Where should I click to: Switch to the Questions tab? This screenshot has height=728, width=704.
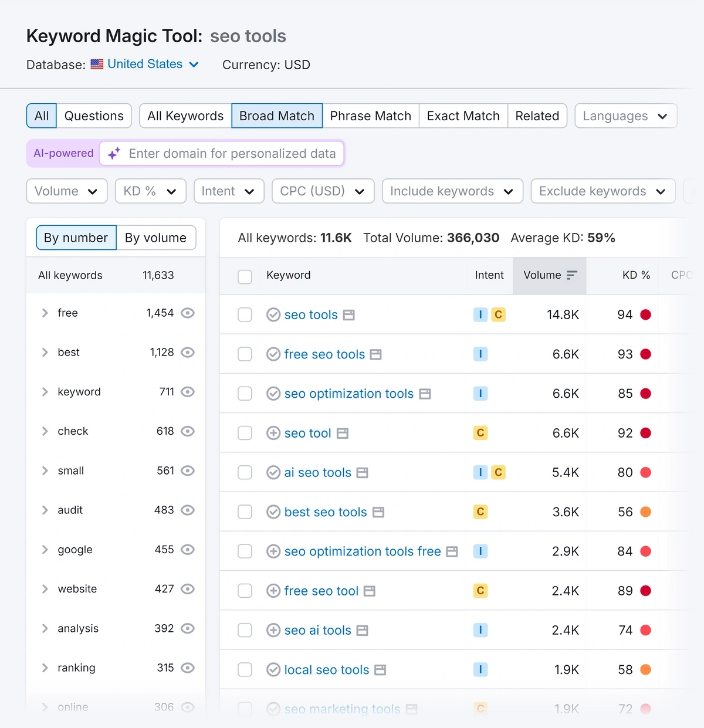click(94, 116)
